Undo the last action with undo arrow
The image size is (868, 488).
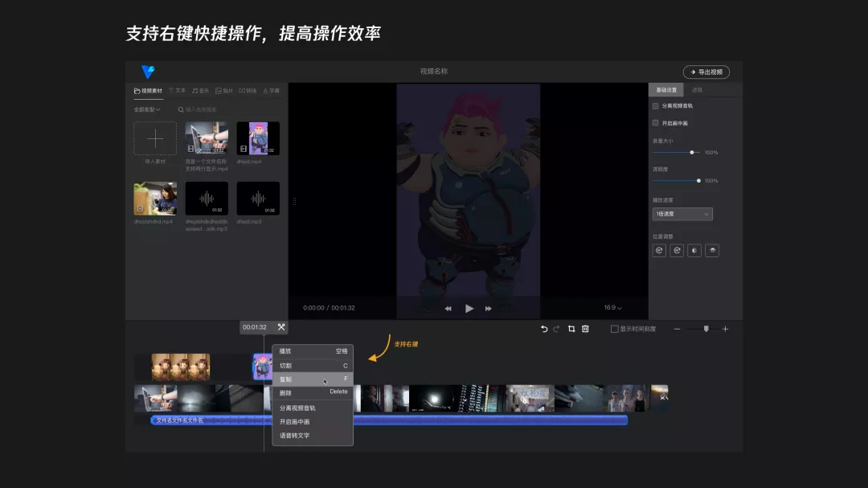[x=543, y=329]
